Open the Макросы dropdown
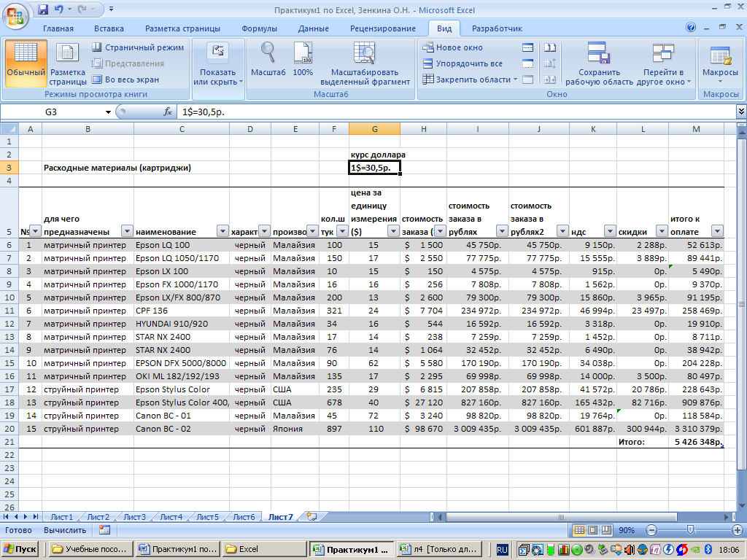Viewport: 747px width, 560px height. [720, 63]
